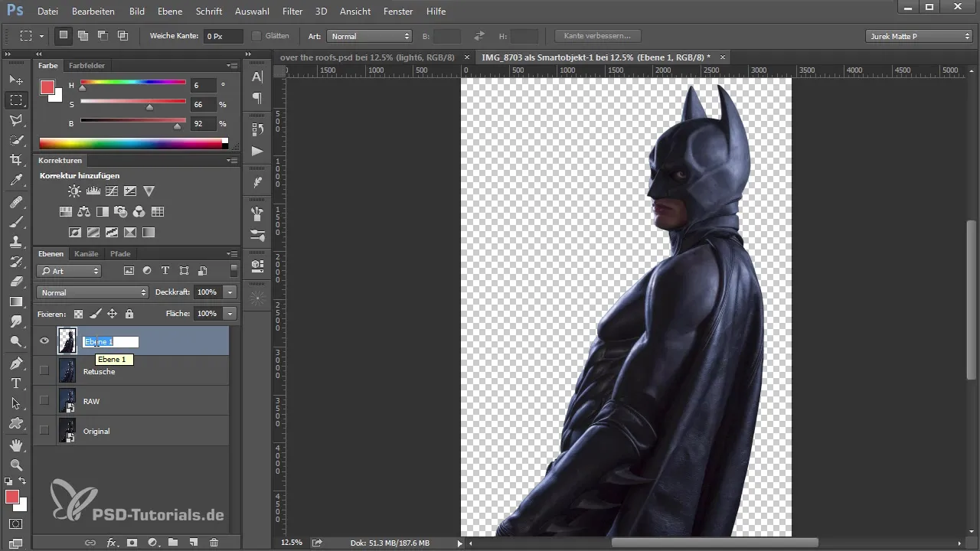Switch to the Farbfelder tab
Image resolution: width=980 pixels, height=551 pixels.
coord(87,66)
